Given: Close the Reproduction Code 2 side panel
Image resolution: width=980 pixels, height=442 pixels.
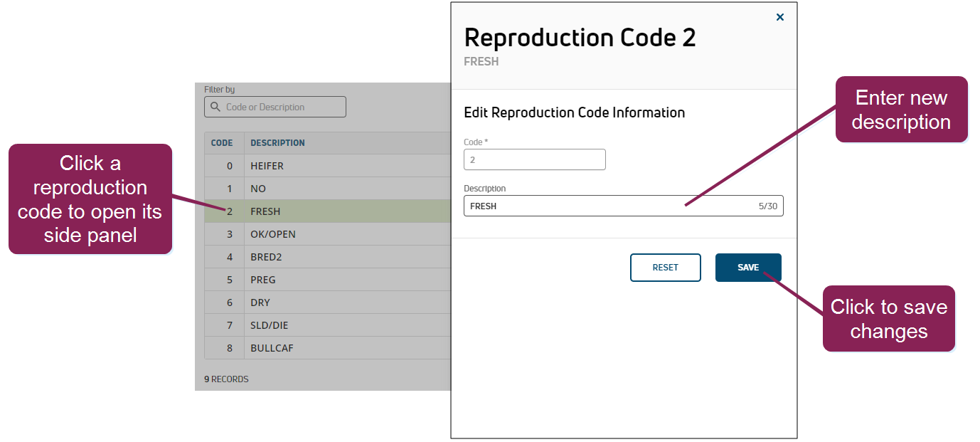Looking at the screenshot, I should pyautogui.click(x=779, y=17).
